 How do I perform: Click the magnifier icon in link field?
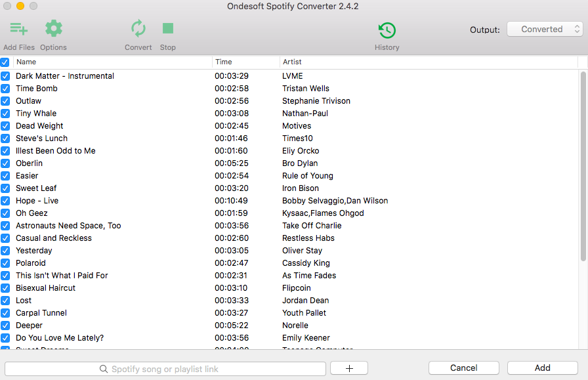[104, 369]
